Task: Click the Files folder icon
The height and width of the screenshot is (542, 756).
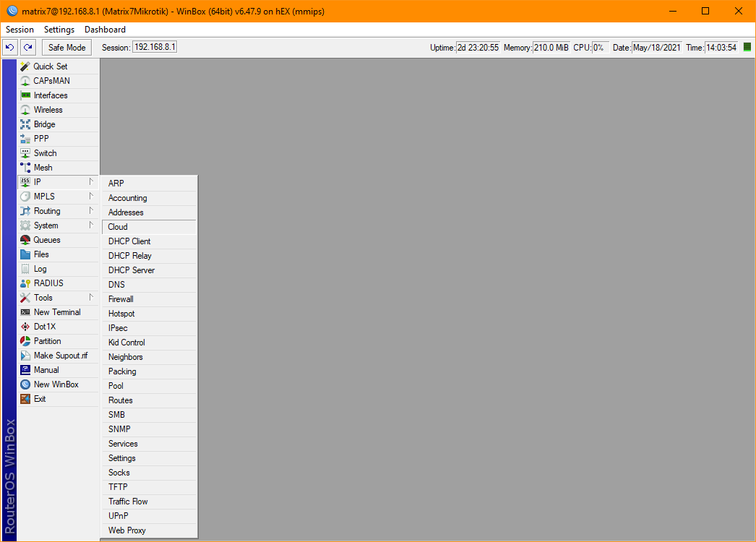Action: (25, 254)
